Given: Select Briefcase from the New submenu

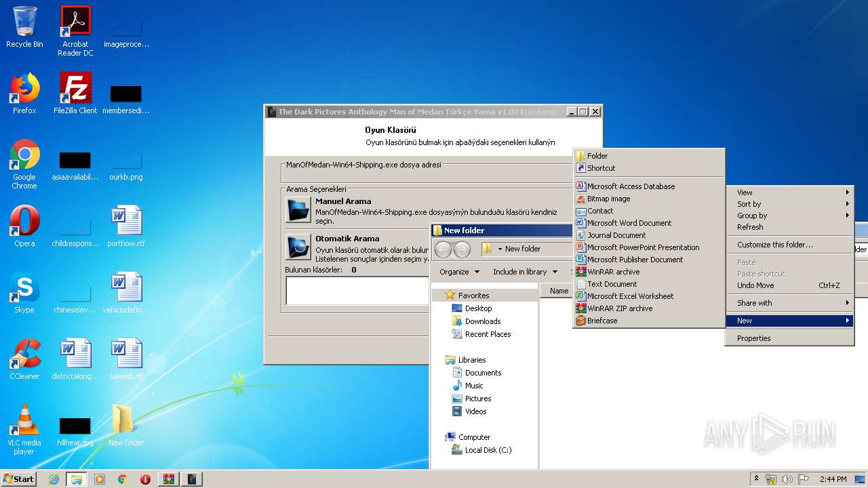Looking at the screenshot, I should (x=649, y=321).
